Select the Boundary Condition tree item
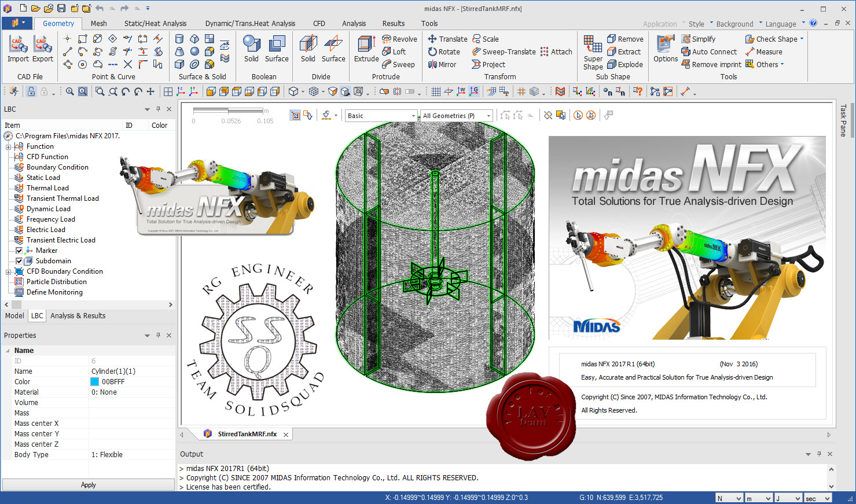This screenshot has width=856, height=504. (x=57, y=167)
